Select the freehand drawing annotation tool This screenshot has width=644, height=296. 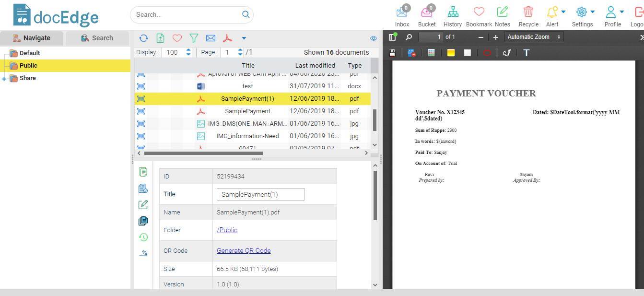pos(507,53)
